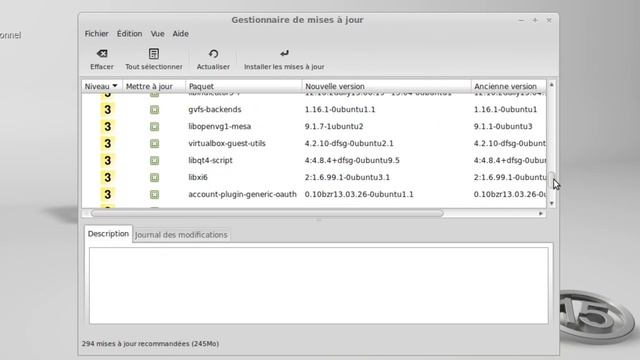The height and width of the screenshot is (360, 640).
Task: Switch to the Description tab
Action: point(108,234)
